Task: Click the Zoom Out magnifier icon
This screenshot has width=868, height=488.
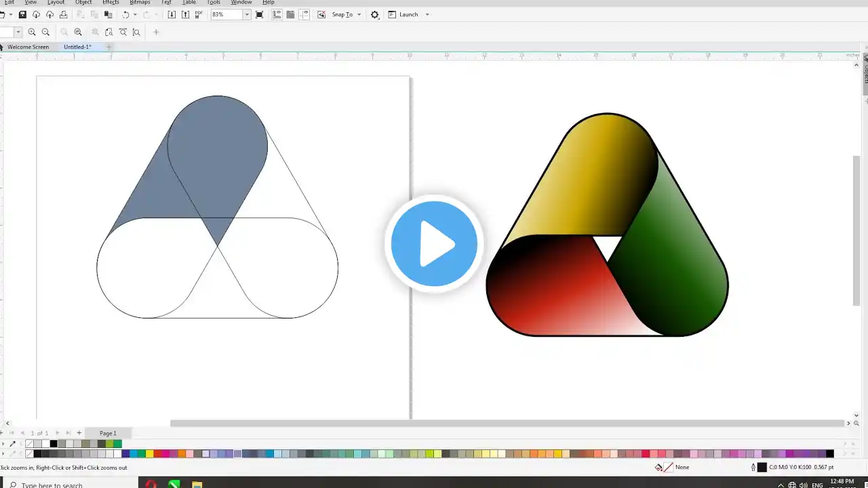Action: click(x=45, y=32)
